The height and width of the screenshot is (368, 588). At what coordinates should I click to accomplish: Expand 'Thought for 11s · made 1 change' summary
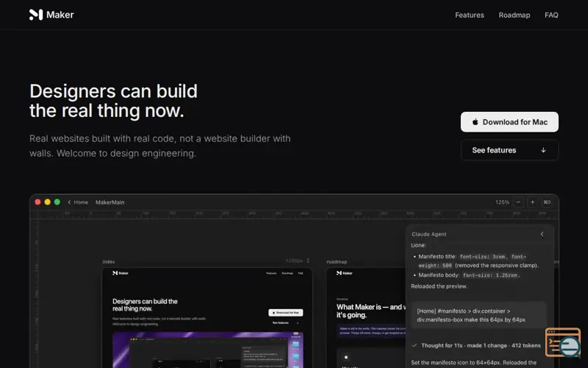(x=476, y=345)
